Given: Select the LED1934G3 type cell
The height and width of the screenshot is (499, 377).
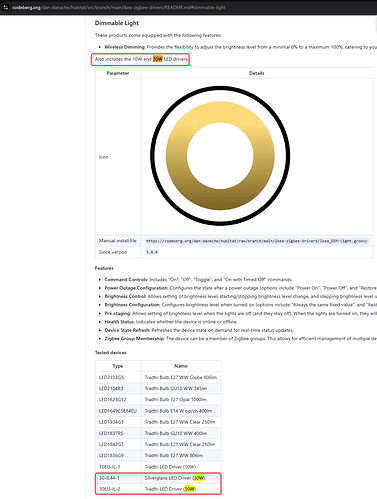Looking at the screenshot, I should 118,422.
